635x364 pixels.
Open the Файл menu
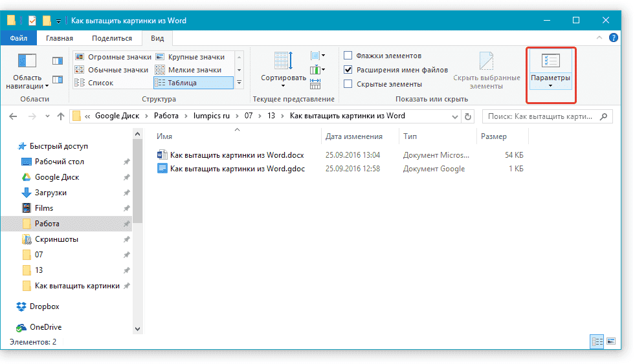(19, 38)
